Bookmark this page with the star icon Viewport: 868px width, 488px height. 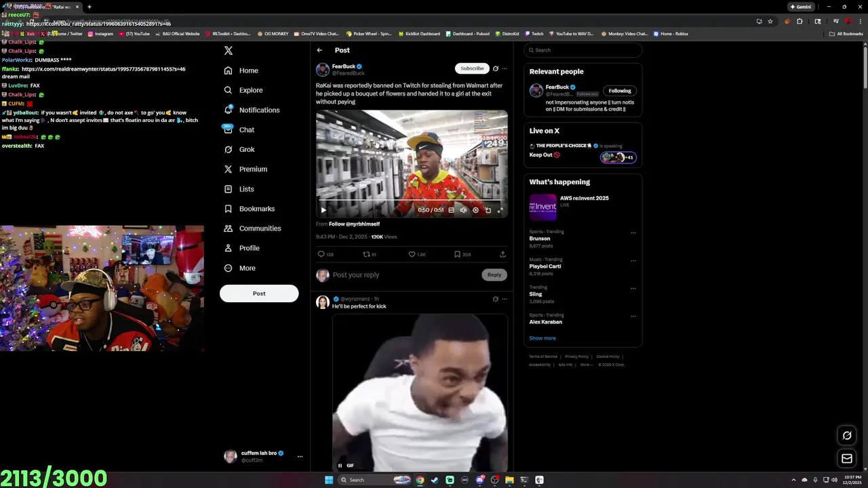(x=770, y=21)
